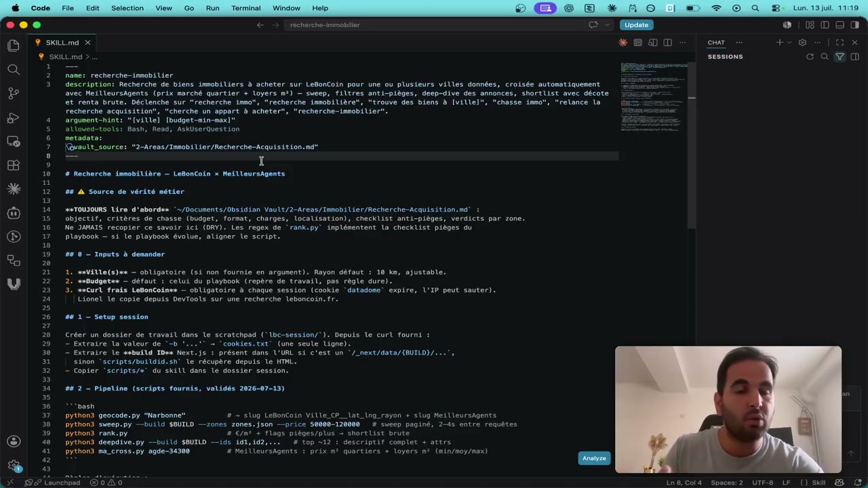The image size is (868, 488).
Task: Open the Search view in activity bar
Action: (14, 69)
